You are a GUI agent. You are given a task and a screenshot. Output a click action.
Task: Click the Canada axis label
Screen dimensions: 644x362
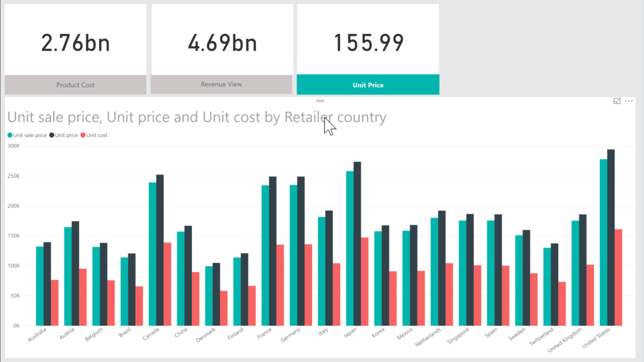[151, 334]
